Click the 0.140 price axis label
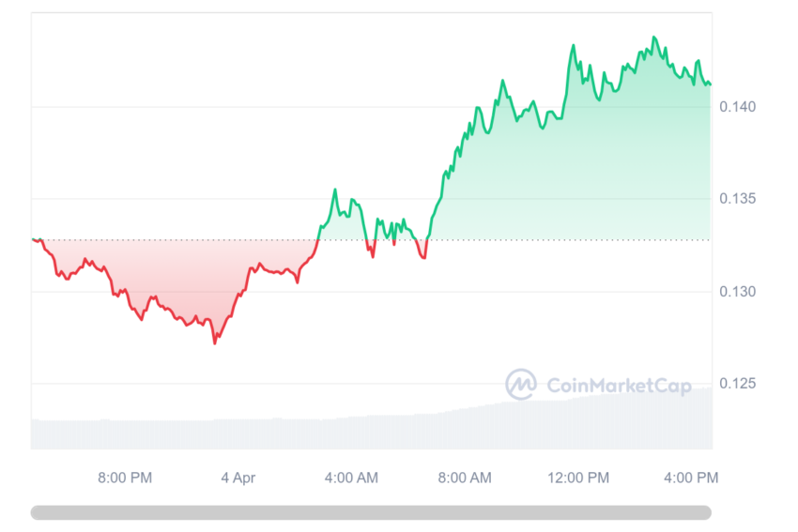This screenshot has width=798, height=532. [x=737, y=107]
